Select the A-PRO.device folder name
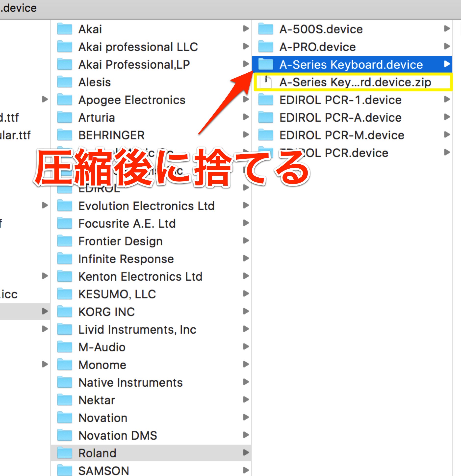This screenshot has height=476, width=461. pyautogui.click(x=318, y=47)
